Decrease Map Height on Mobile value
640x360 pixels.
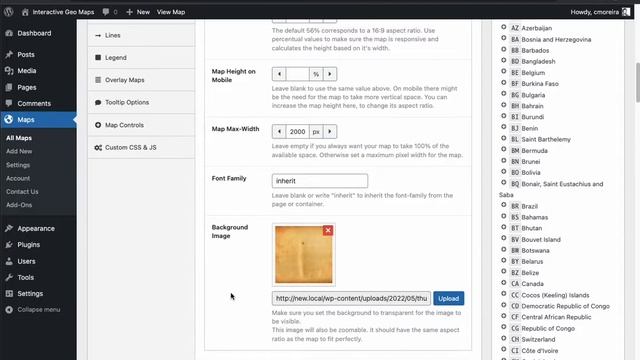click(279, 74)
